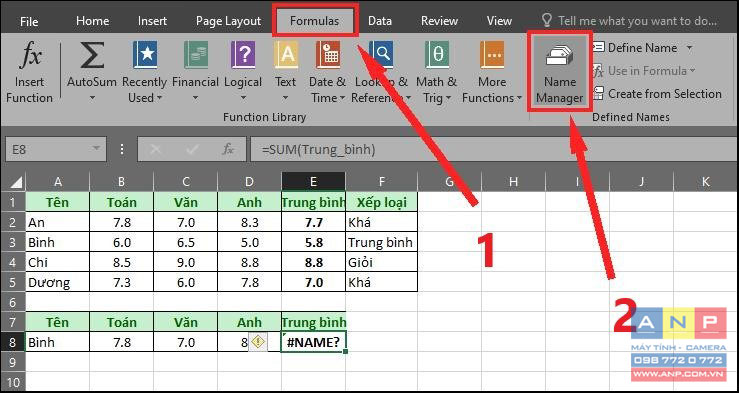The width and height of the screenshot is (739, 393).
Task: Click the AutoSum sigma icon
Action: pyautogui.click(x=92, y=55)
